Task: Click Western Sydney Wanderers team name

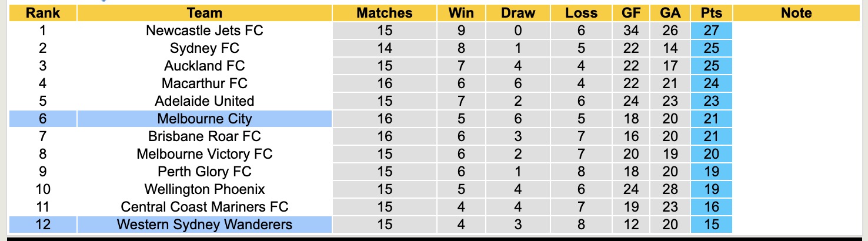Action: point(204,225)
